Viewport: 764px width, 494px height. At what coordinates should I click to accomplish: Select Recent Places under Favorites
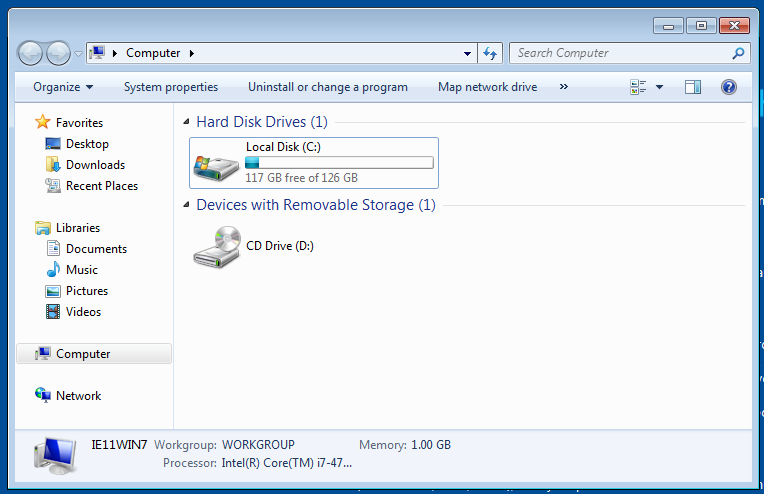[x=102, y=186]
